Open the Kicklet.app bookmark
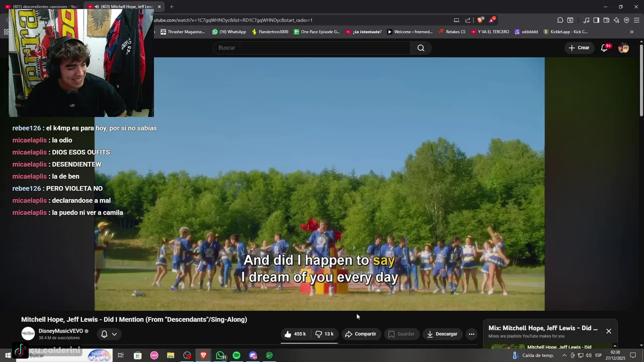The height and width of the screenshot is (362, 644). tap(566, 32)
